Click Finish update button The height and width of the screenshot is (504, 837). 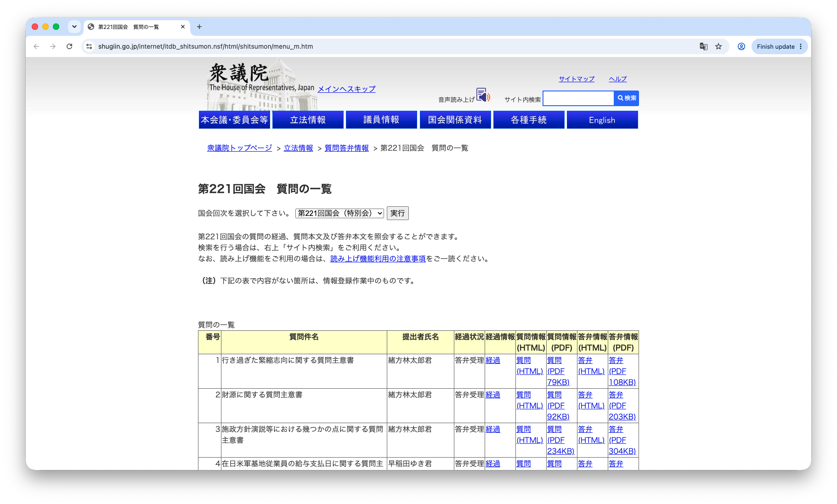click(x=779, y=46)
